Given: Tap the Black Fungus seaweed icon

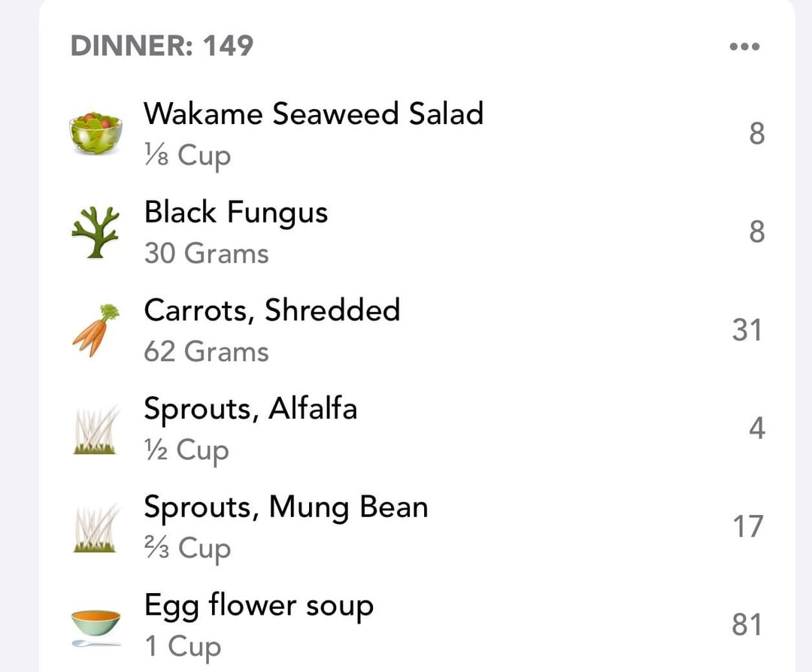Looking at the screenshot, I should coord(95,232).
